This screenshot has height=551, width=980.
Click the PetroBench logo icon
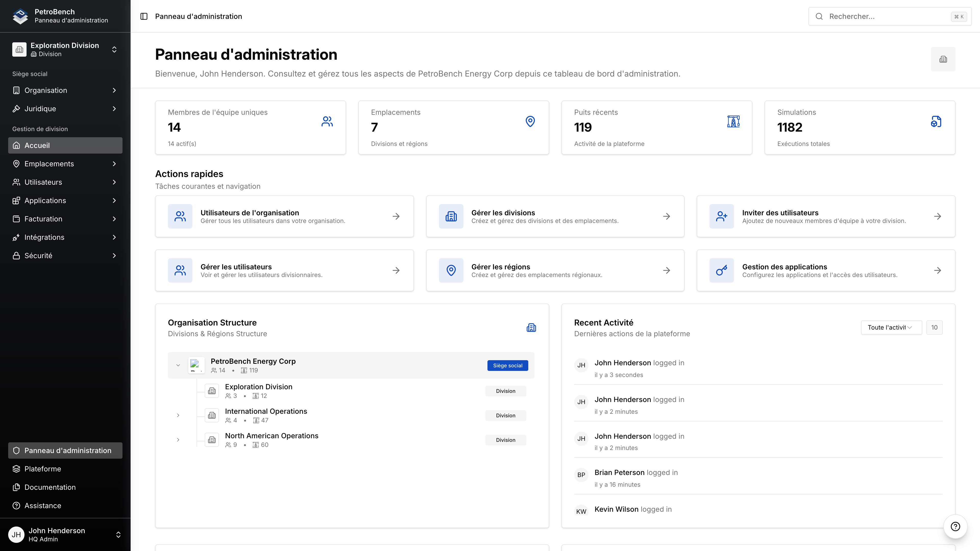tap(20, 16)
